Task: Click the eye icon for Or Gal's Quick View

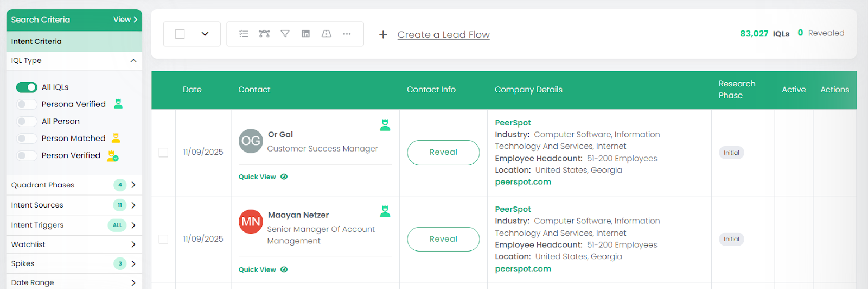Action: coord(284,177)
